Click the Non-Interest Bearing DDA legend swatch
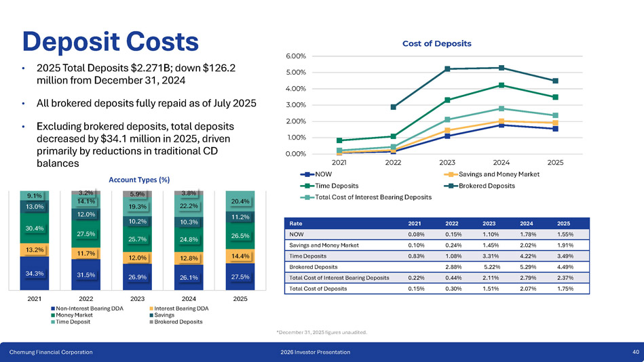The height and width of the screenshot is (362, 644). coord(54,308)
